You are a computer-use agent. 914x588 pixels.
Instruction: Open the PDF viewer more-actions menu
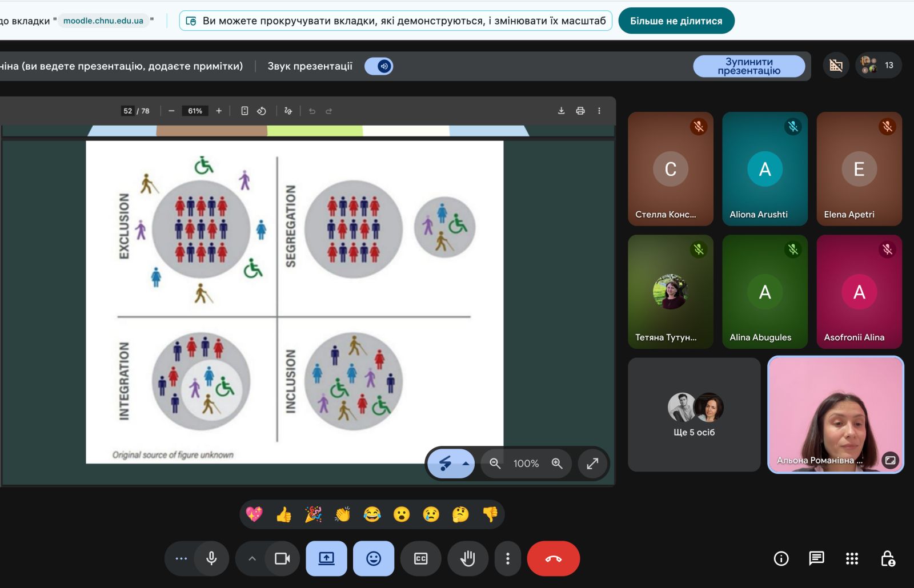coord(599,111)
